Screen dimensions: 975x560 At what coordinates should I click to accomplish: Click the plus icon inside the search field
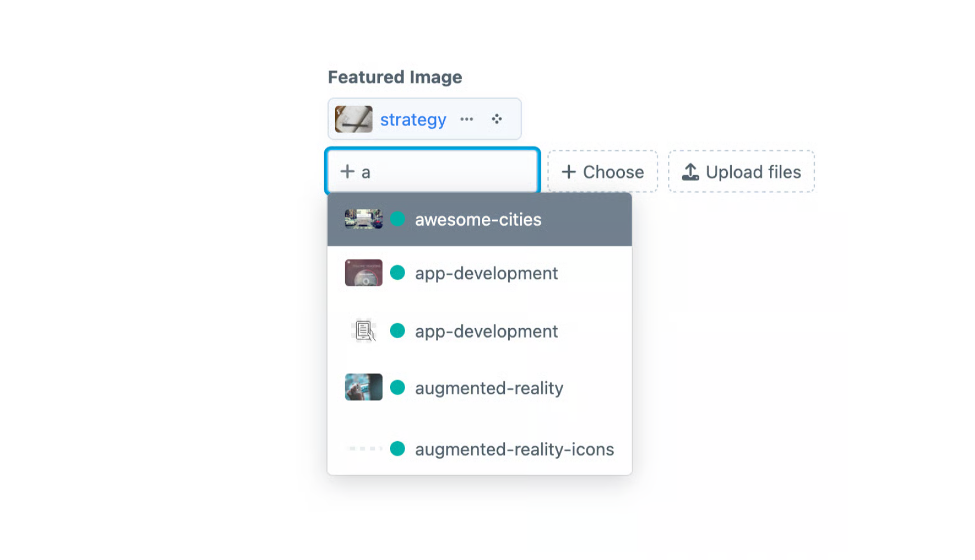point(347,171)
